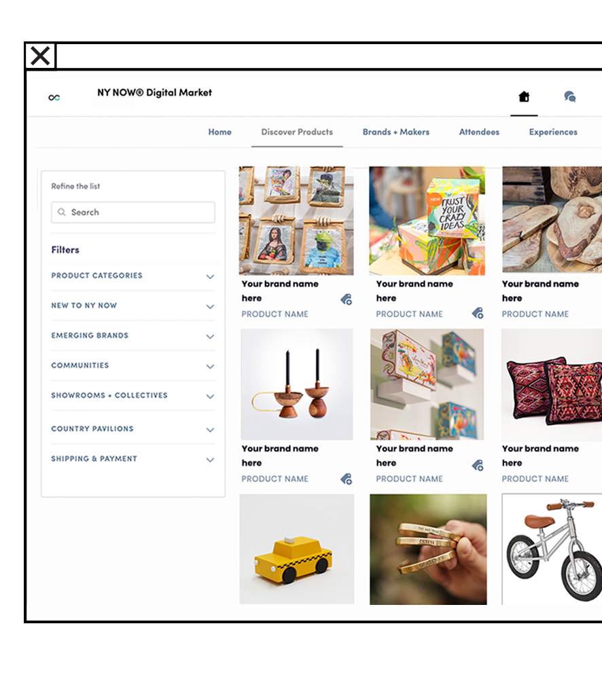This screenshot has width=602, height=700.
Task: Click tag icon on paper bag art product
Action: coord(347,299)
